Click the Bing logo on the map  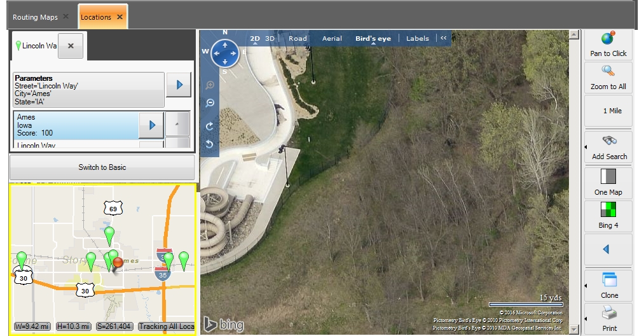coord(223,325)
